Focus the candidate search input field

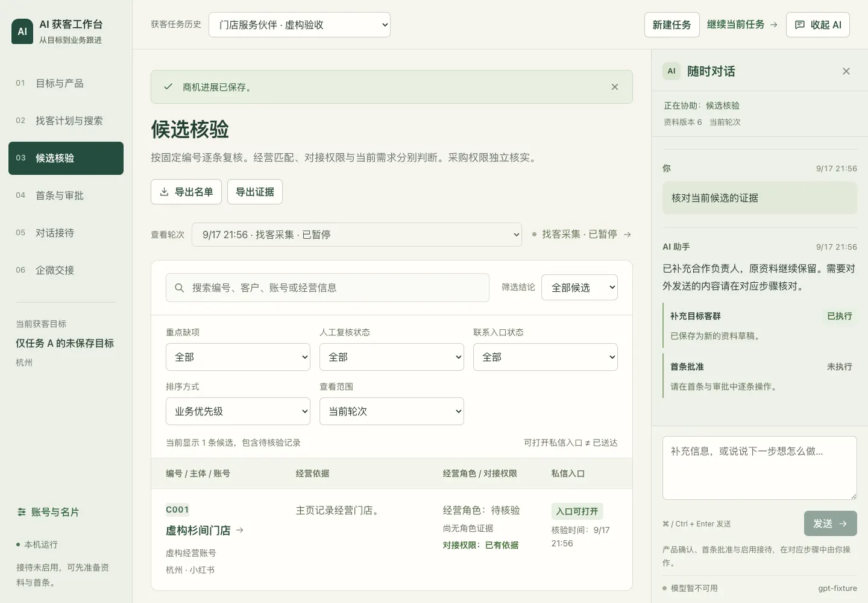(x=327, y=288)
